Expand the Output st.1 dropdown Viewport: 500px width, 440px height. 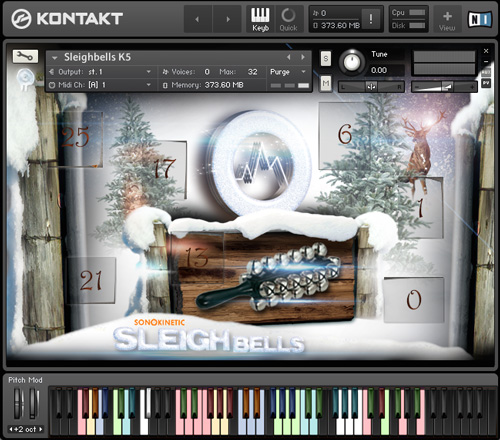pyautogui.click(x=148, y=72)
